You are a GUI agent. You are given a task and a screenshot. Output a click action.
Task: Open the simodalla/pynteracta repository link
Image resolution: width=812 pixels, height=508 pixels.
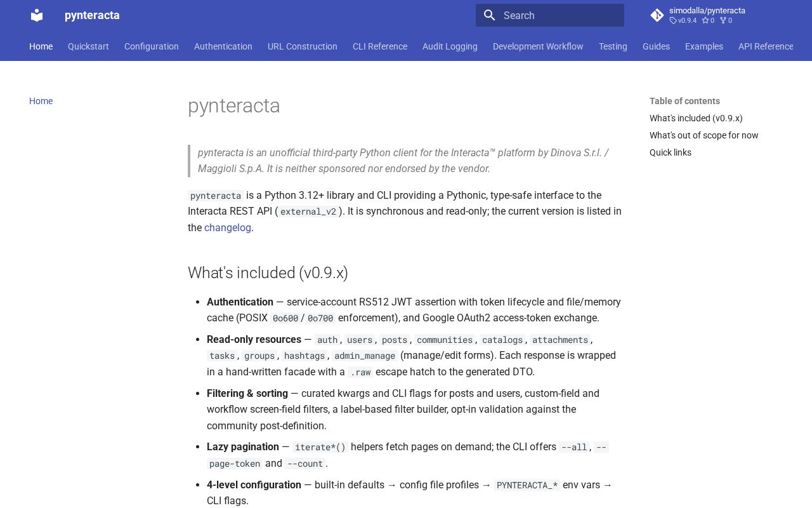(x=707, y=15)
